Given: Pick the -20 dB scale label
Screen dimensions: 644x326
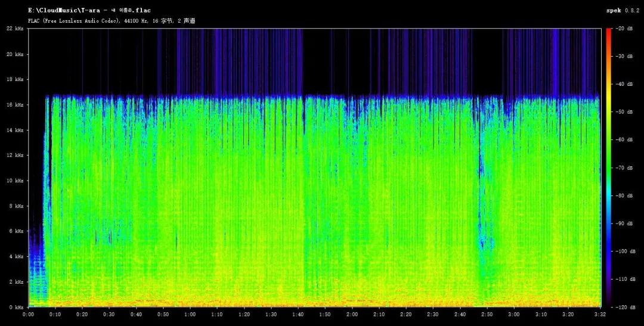Looking at the screenshot, I should [x=625, y=29].
